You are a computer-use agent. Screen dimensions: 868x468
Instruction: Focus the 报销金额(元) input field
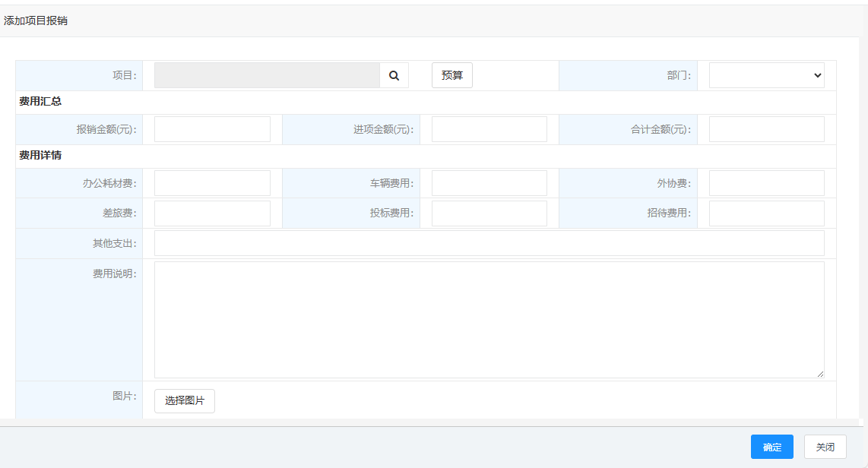tap(212, 129)
